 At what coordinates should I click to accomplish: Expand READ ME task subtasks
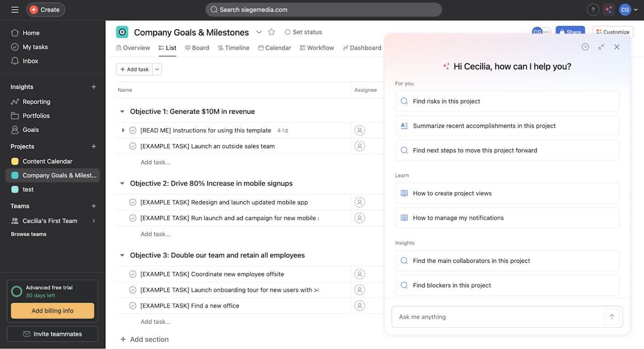pyautogui.click(x=123, y=131)
